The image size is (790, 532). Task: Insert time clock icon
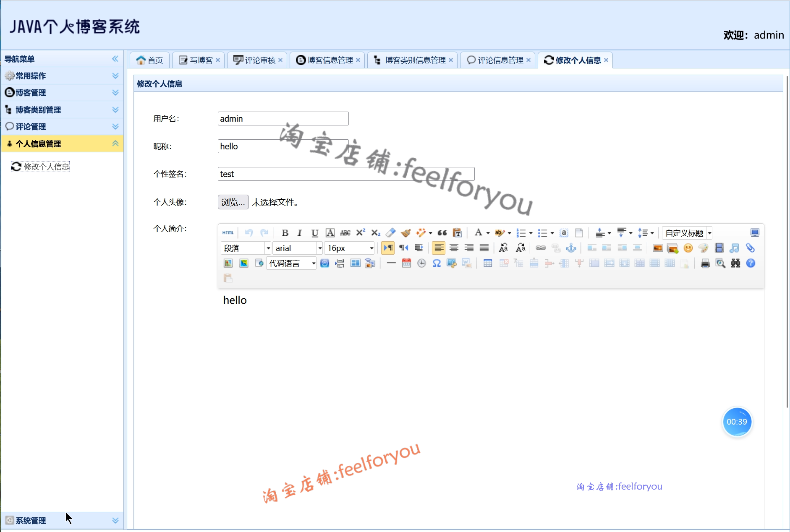[x=421, y=263]
